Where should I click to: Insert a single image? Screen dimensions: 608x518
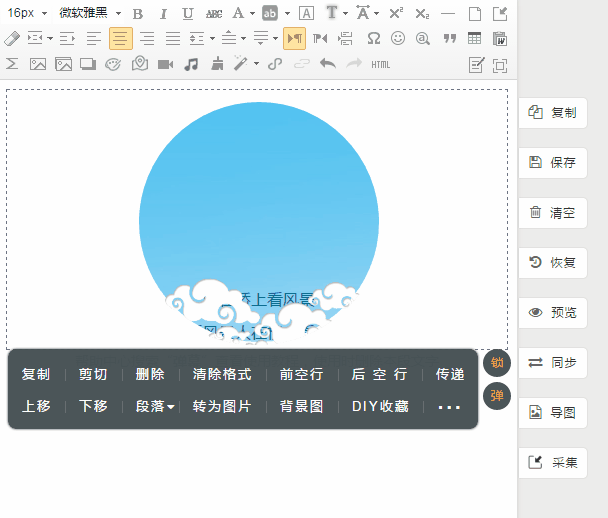tap(38, 64)
